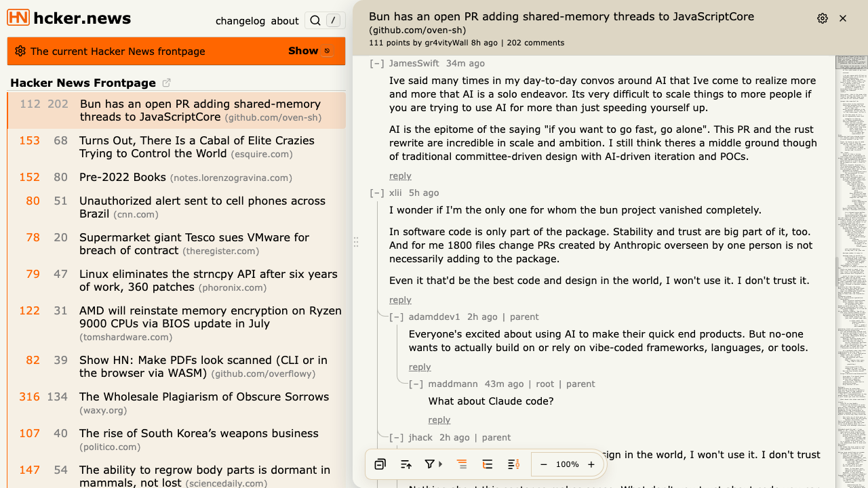Collapse xlii's comment thread

tap(377, 193)
